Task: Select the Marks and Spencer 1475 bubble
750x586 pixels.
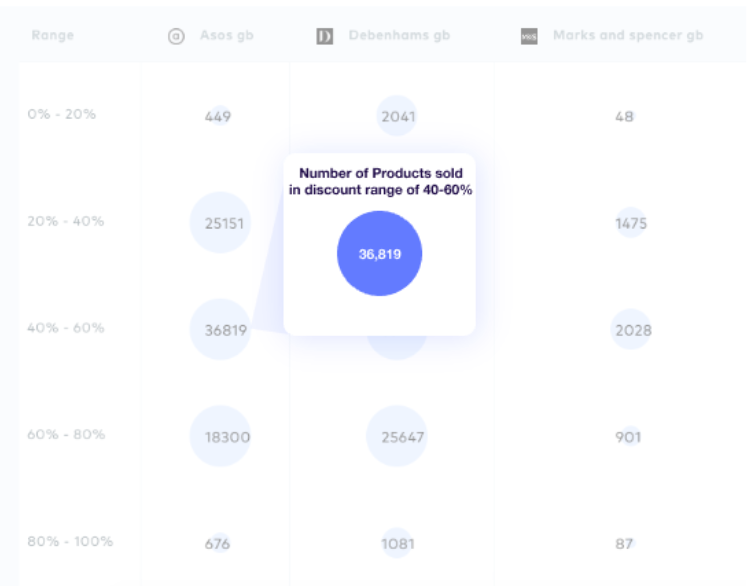Action: 630,222
